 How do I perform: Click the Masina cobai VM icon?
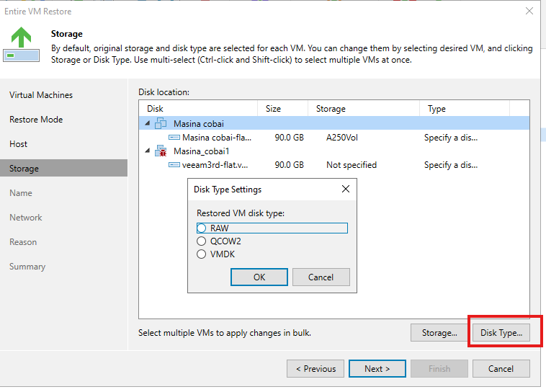point(161,123)
